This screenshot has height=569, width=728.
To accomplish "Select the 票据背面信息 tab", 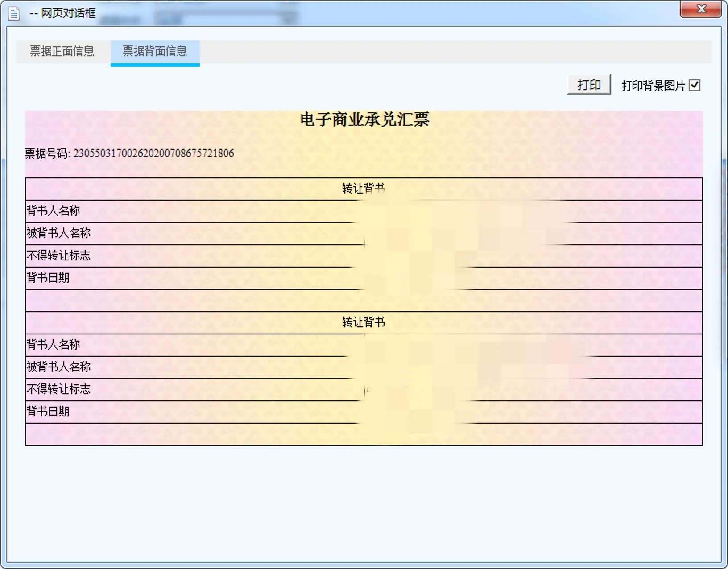I will [x=155, y=51].
